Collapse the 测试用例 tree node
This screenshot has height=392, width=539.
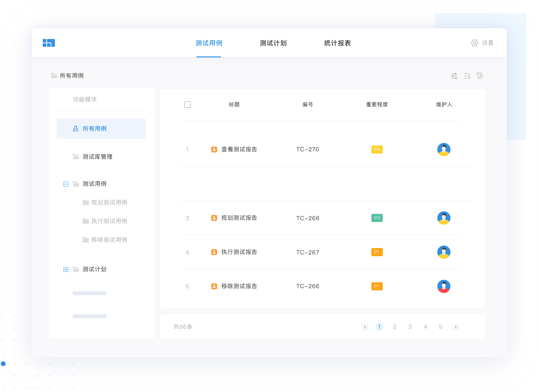[x=66, y=184]
